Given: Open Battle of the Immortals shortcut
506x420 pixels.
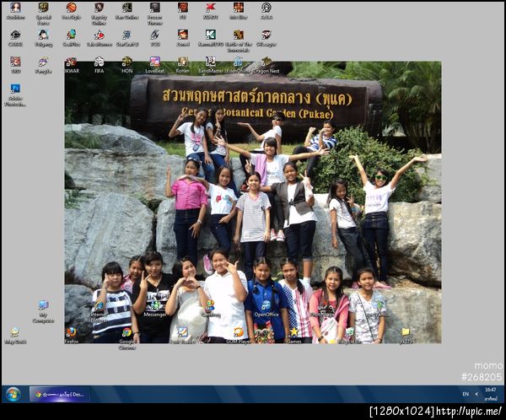Looking at the screenshot, I should [x=239, y=40].
